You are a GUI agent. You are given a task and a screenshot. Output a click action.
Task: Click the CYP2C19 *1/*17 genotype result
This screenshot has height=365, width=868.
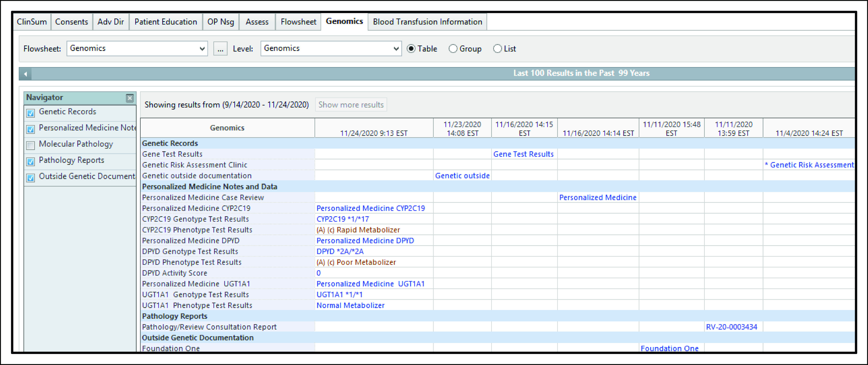click(343, 219)
